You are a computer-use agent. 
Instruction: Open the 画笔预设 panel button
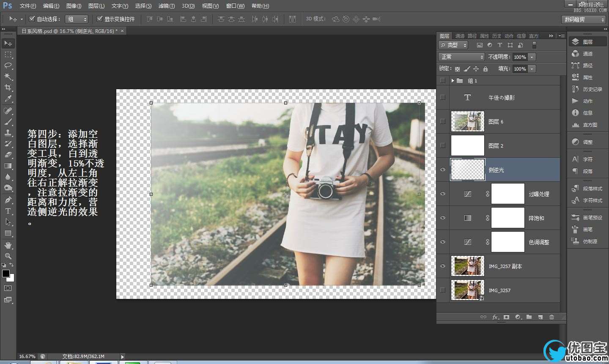pos(587,218)
